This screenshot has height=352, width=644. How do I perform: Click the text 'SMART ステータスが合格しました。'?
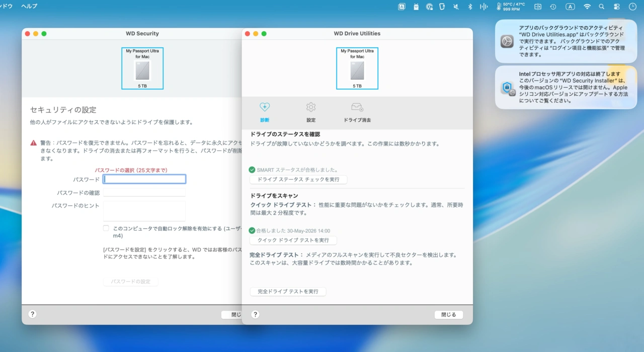point(297,170)
